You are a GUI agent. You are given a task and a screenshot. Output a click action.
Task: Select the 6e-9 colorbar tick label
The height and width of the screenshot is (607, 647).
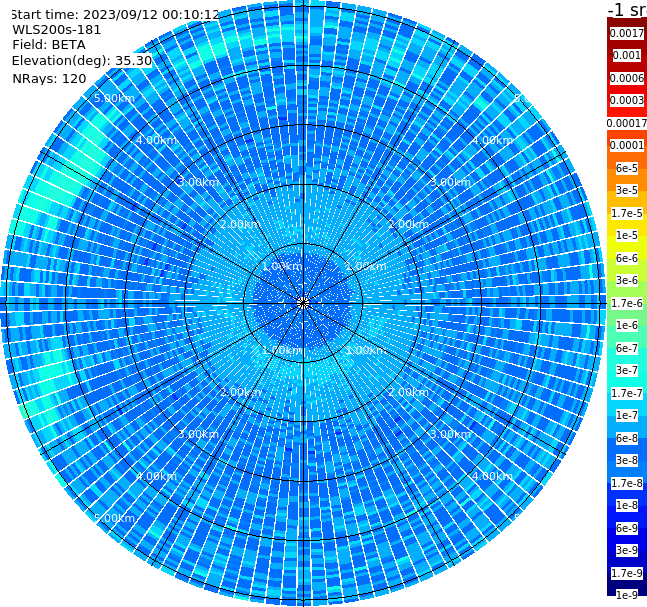[627, 528]
